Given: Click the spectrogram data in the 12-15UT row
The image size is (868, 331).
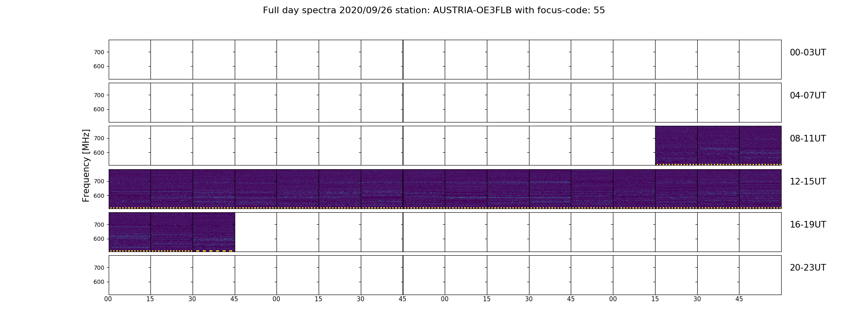Looking at the screenshot, I should [x=445, y=189].
